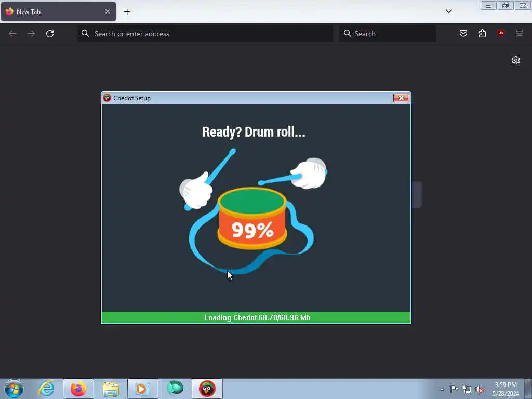The width and height of the screenshot is (532, 399).
Task: Open Firefox hamburger application menu
Action: pos(520,33)
